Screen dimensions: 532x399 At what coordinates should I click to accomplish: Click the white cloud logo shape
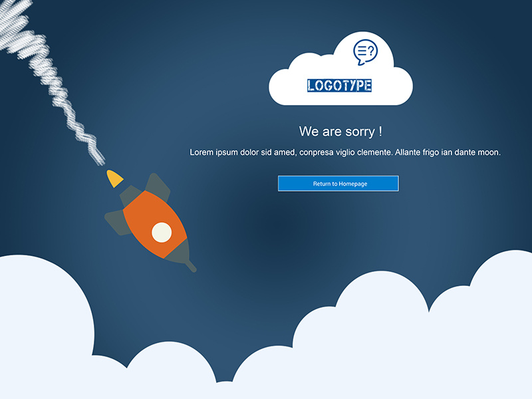[x=340, y=68]
